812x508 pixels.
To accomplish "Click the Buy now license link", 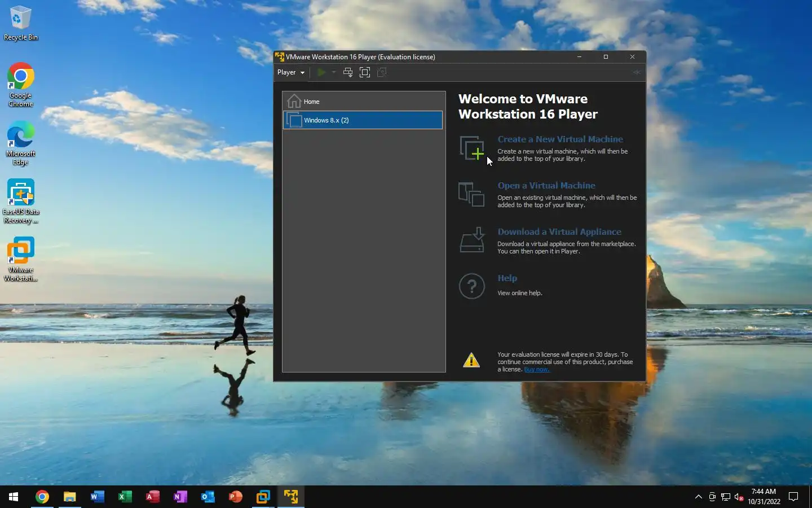I will pos(536,370).
